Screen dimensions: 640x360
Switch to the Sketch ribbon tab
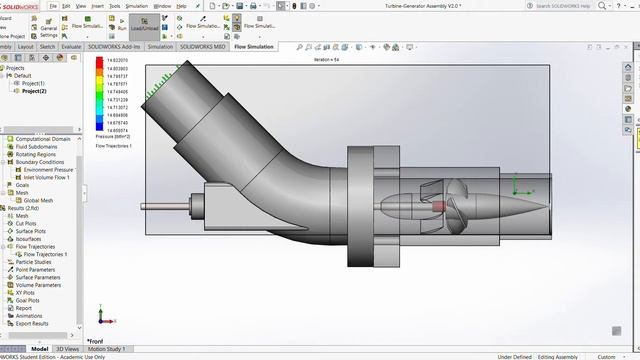(47, 47)
